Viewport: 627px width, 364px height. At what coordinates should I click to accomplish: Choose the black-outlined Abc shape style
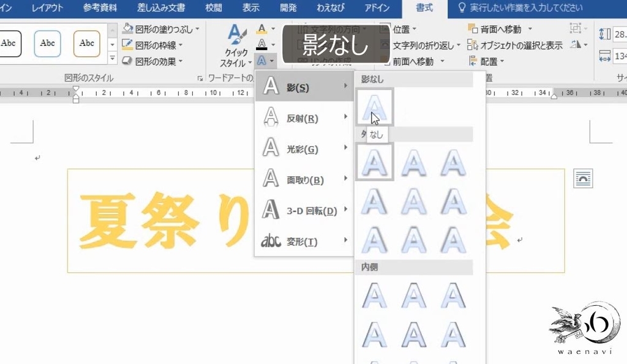(9, 43)
